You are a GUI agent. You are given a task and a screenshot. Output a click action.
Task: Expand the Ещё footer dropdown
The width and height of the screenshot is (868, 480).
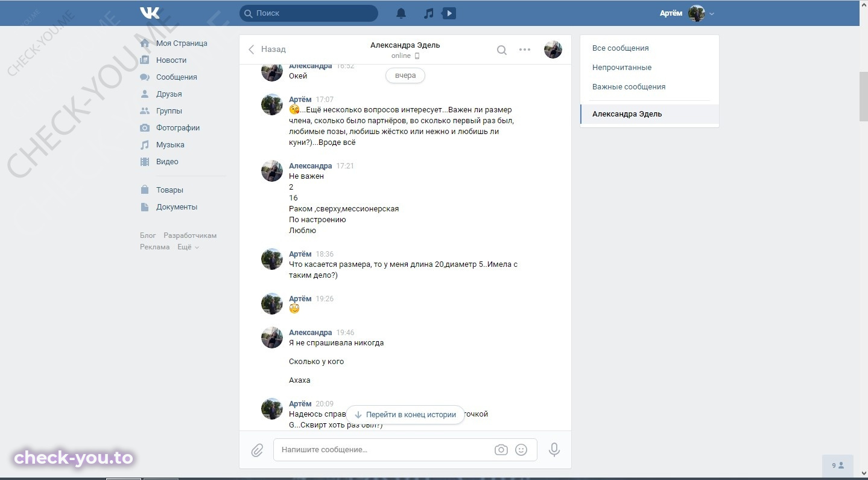click(188, 247)
